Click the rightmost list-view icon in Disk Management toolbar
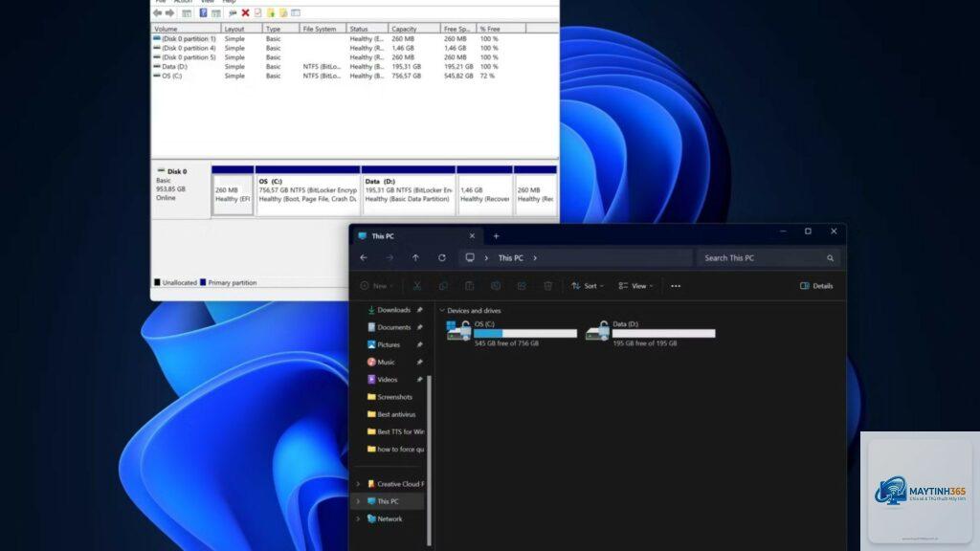Image resolution: width=980 pixels, height=551 pixels. (296, 13)
